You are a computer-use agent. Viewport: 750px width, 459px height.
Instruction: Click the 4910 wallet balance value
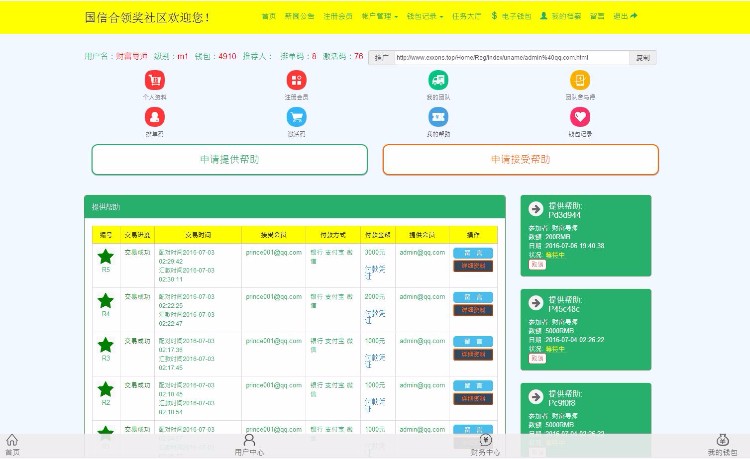tap(227, 56)
